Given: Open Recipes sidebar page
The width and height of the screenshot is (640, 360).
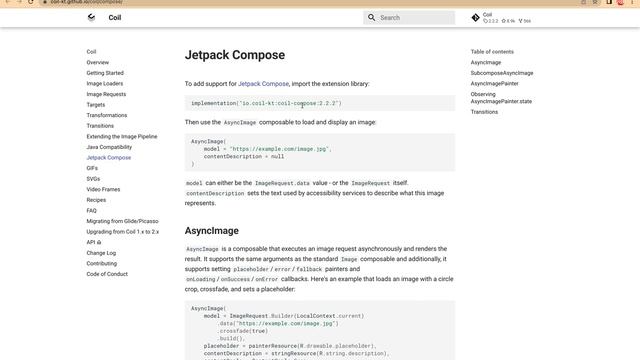Looking at the screenshot, I should click(x=96, y=200).
